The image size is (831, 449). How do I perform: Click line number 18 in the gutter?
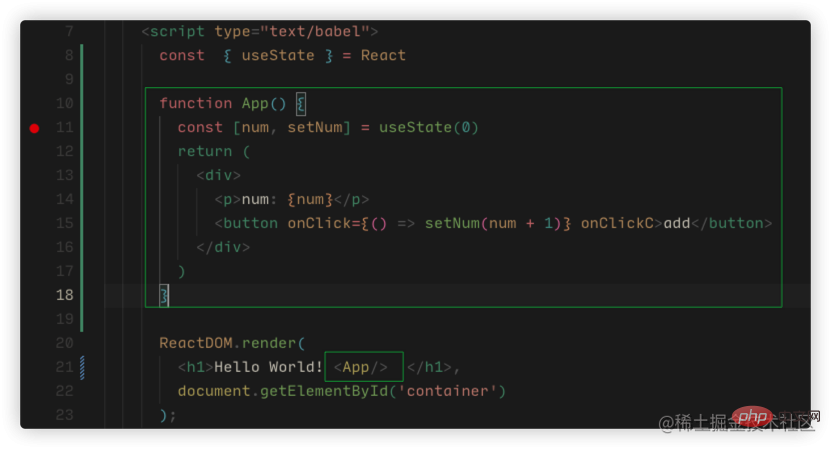click(64, 295)
